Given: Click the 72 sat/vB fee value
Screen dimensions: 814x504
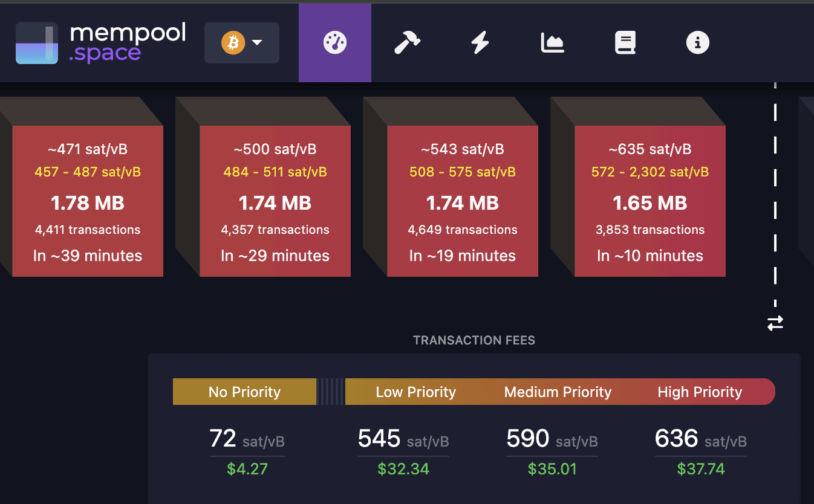Looking at the screenshot, I should [x=247, y=439].
